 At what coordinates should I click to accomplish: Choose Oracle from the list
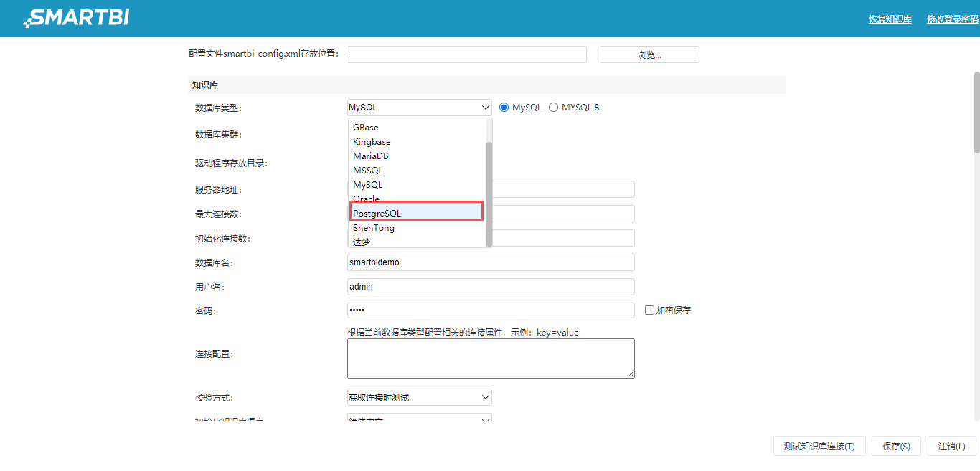417,199
